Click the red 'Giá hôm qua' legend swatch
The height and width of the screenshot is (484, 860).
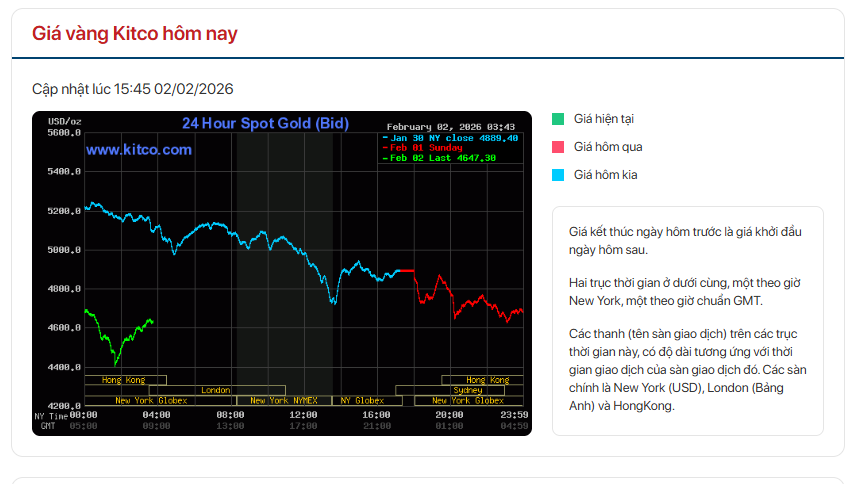(558, 147)
